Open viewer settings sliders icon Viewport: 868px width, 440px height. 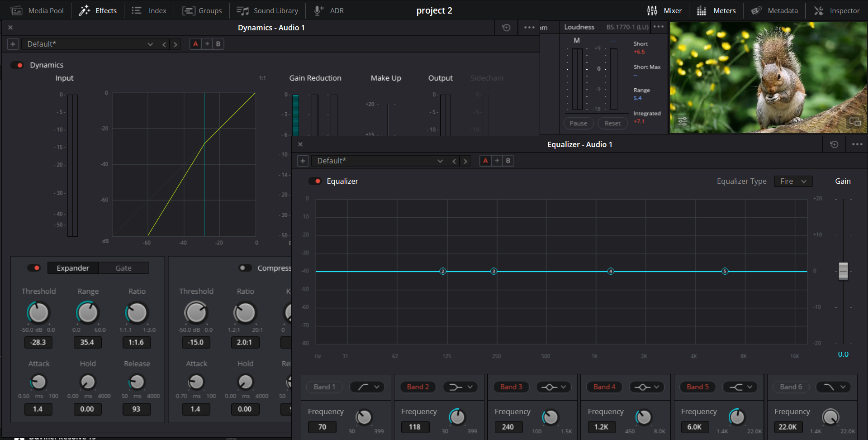pyautogui.click(x=682, y=121)
